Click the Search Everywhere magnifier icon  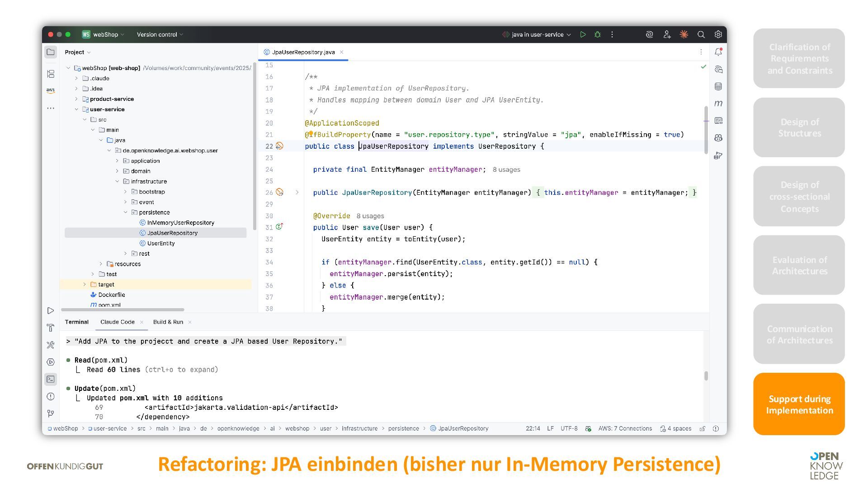tap(701, 34)
